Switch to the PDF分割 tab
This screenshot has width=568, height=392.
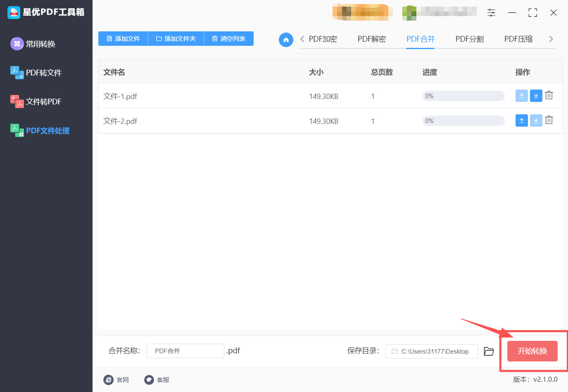coord(469,39)
